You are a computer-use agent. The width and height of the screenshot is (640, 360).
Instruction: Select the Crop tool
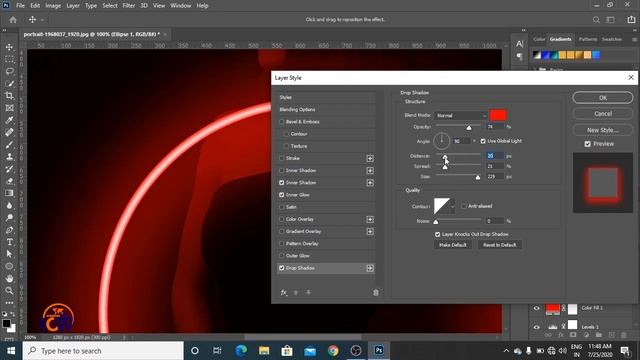(9, 96)
